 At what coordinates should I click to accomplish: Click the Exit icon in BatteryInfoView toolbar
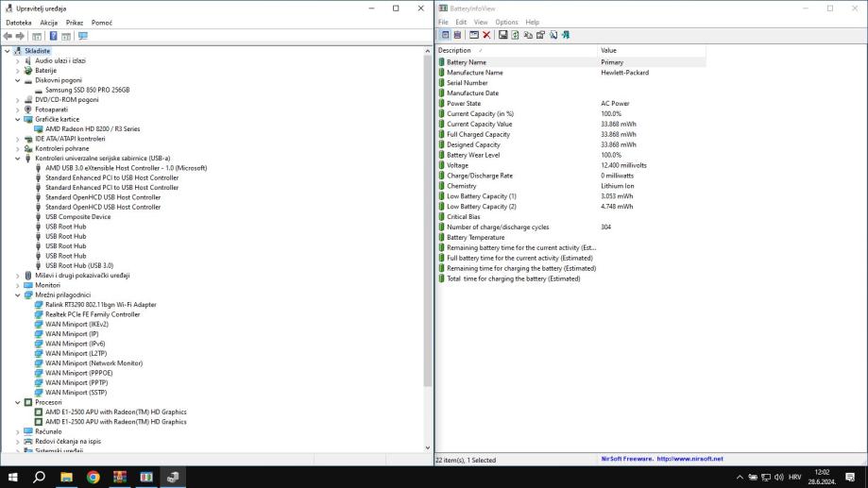(566, 35)
